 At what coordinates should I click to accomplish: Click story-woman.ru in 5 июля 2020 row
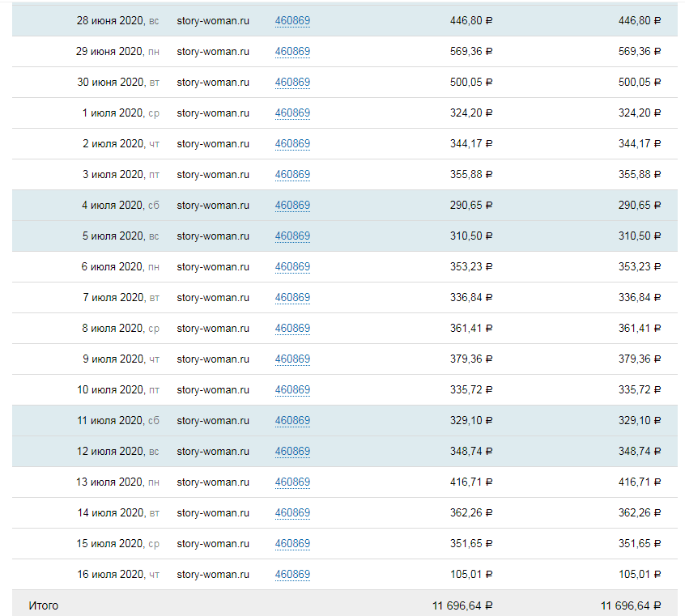point(213,236)
